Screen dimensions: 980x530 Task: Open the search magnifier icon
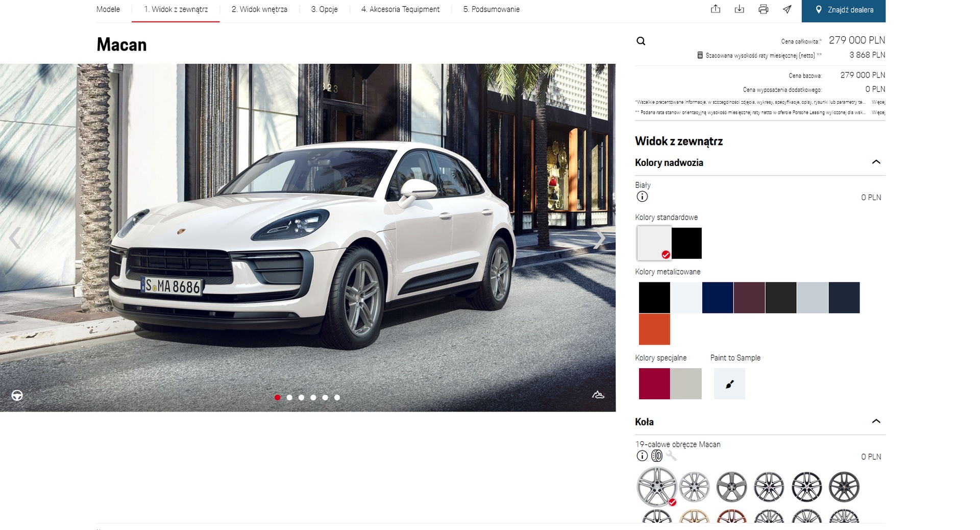(641, 41)
